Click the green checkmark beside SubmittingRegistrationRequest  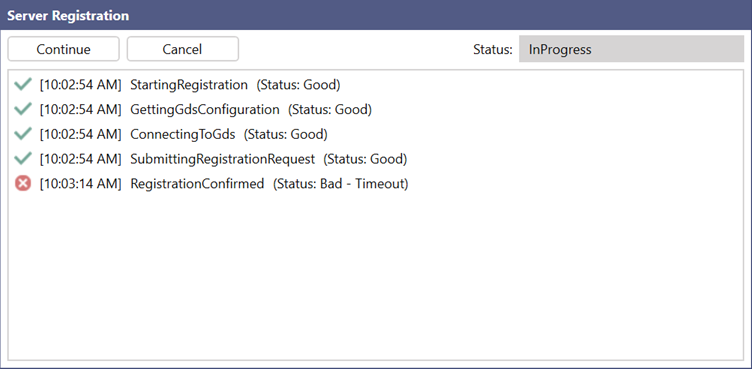coord(23,158)
